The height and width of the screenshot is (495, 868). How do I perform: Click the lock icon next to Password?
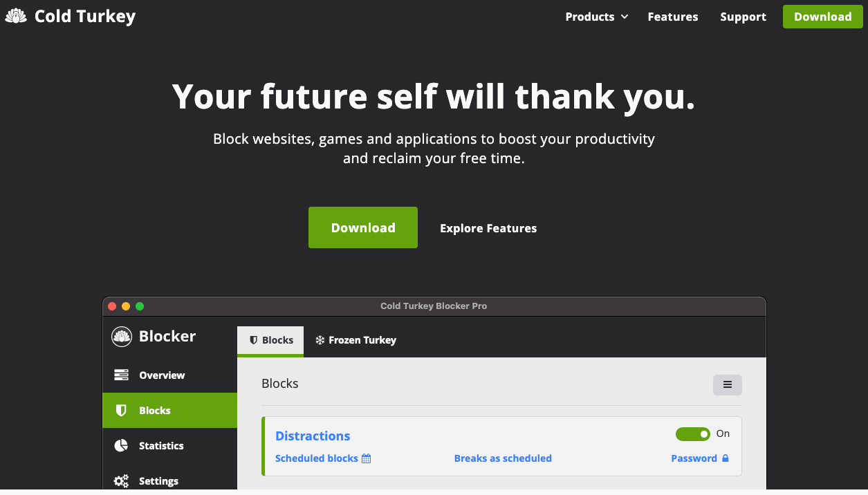(x=726, y=458)
